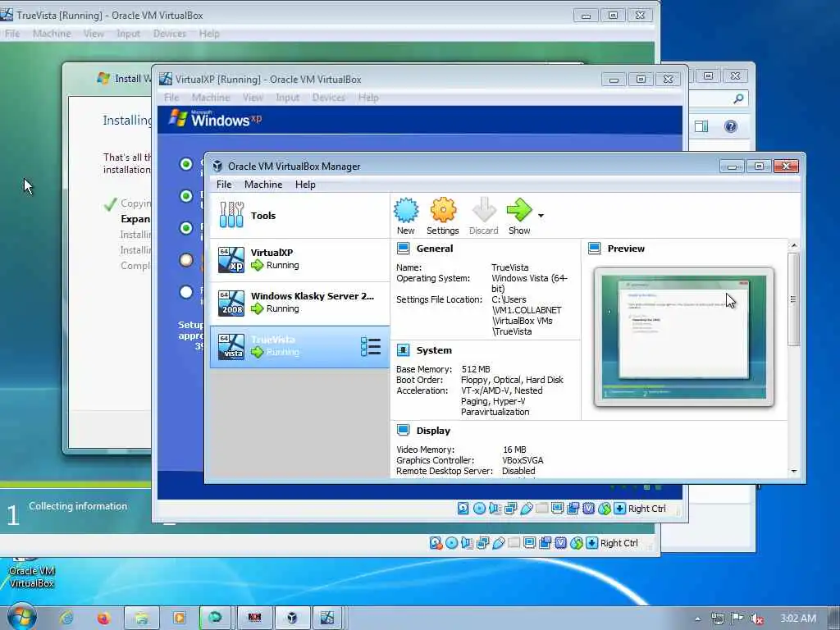Image resolution: width=840 pixels, height=630 pixels.
Task: Click the System section header
Action: pos(434,350)
